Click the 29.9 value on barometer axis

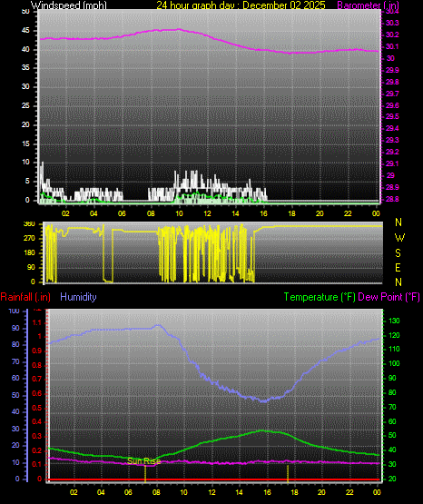392,70
